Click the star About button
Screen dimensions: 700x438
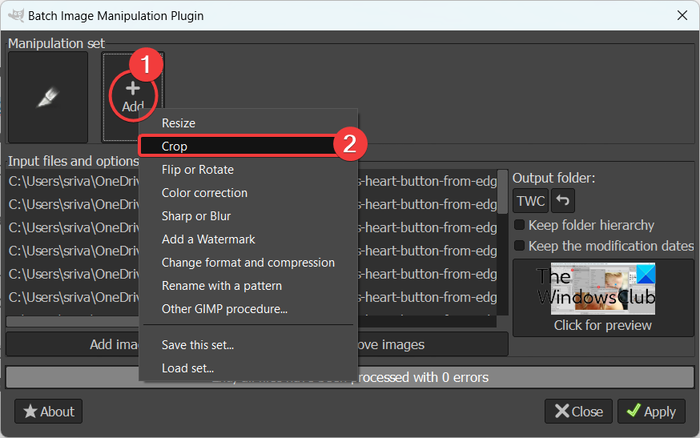(x=48, y=411)
